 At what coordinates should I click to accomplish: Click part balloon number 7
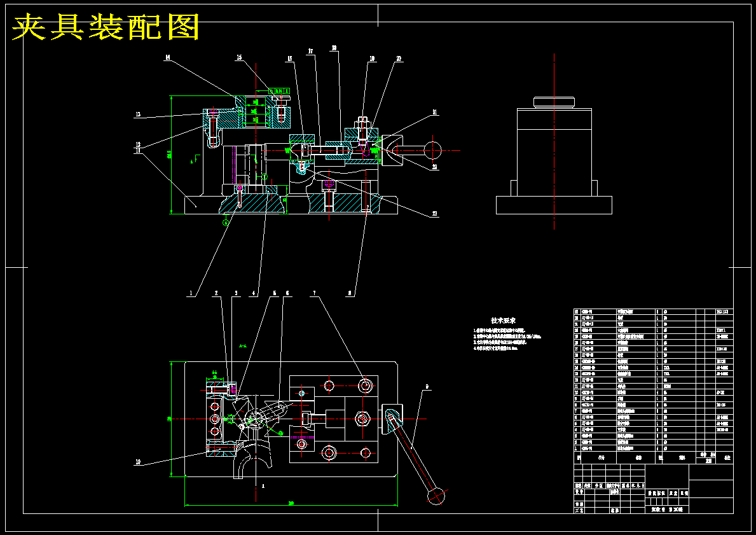coord(314,293)
